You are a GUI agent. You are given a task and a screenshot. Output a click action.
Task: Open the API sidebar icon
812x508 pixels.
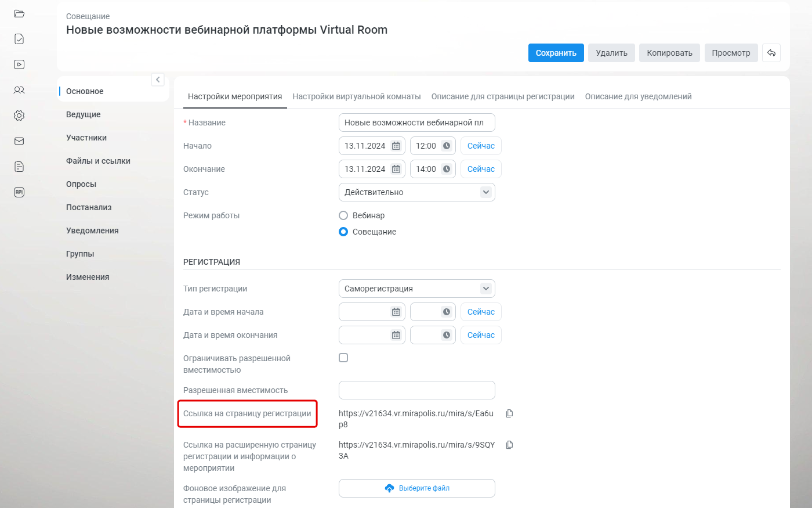coord(19,192)
